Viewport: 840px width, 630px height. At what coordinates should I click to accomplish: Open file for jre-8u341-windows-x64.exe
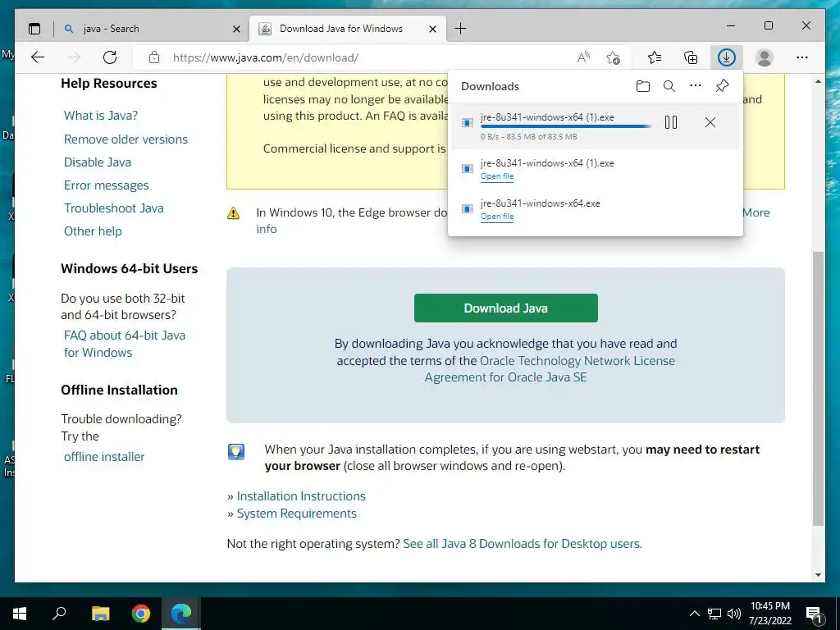[497, 217]
